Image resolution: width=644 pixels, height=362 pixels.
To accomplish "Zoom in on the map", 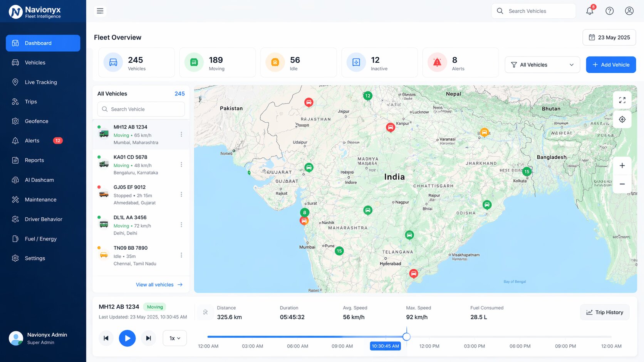I will [622, 165].
